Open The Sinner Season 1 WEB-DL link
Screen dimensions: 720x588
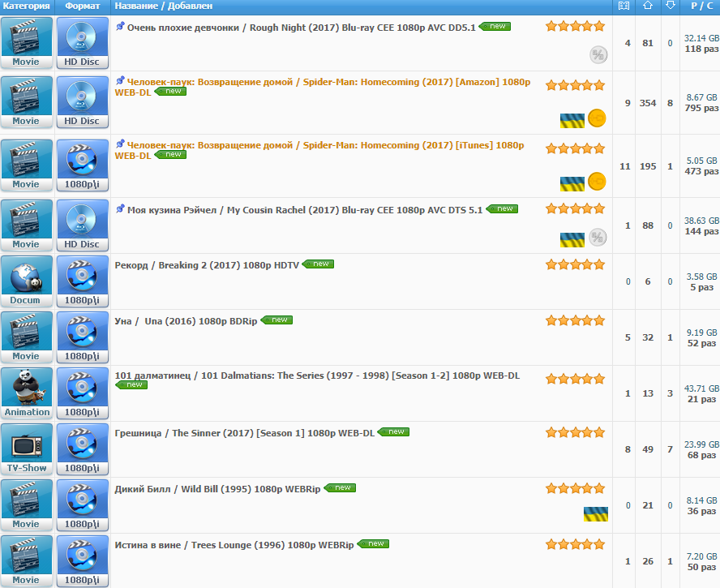click(x=245, y=433)
